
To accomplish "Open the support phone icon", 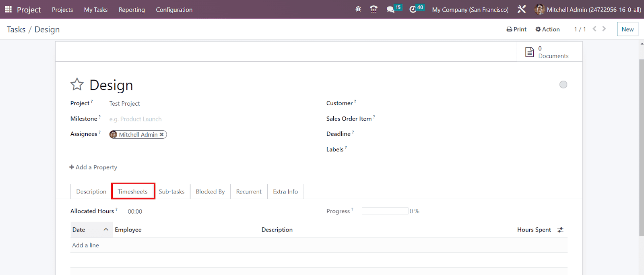I will (x=374, y=9).
